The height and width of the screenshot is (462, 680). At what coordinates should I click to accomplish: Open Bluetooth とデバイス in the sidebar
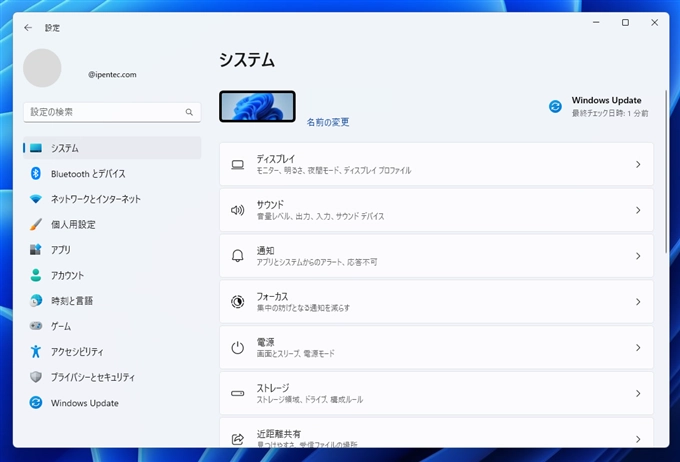pyautogui.click(x=112, y=174)
